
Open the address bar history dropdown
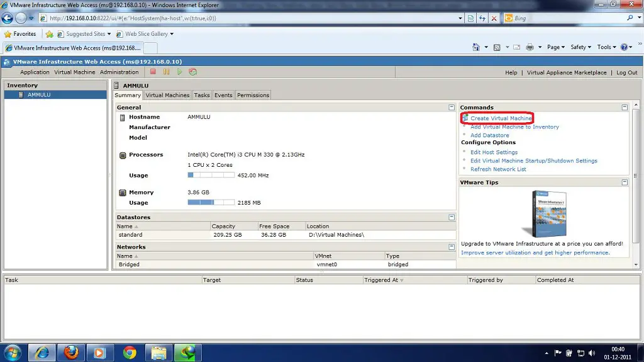pyautogui.click(x=460, y=18)
